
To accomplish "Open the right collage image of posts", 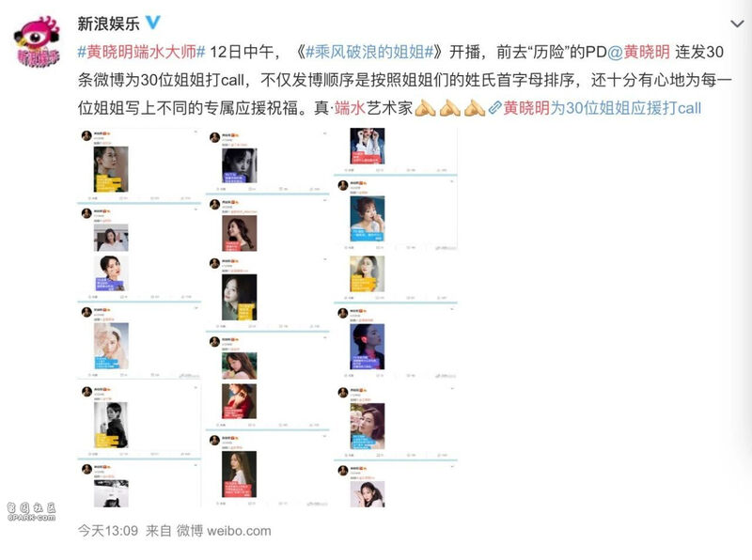I will click(x=396, y=318).
